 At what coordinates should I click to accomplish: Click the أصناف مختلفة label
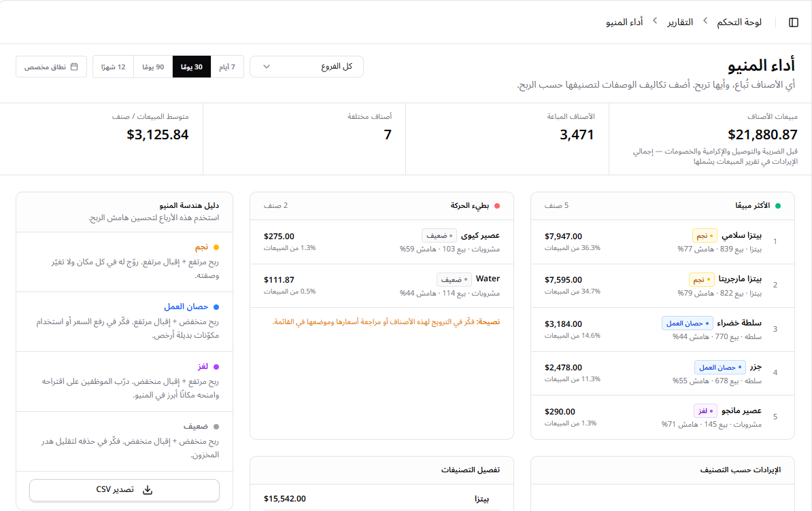coord(370,116)
